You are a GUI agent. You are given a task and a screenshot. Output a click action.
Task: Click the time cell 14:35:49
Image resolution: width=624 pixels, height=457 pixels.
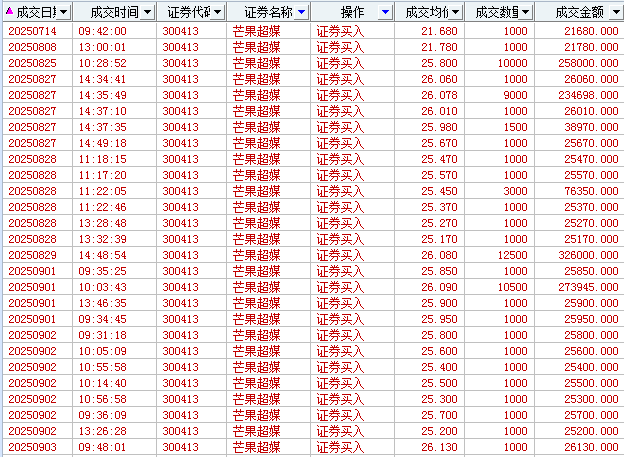102,95
